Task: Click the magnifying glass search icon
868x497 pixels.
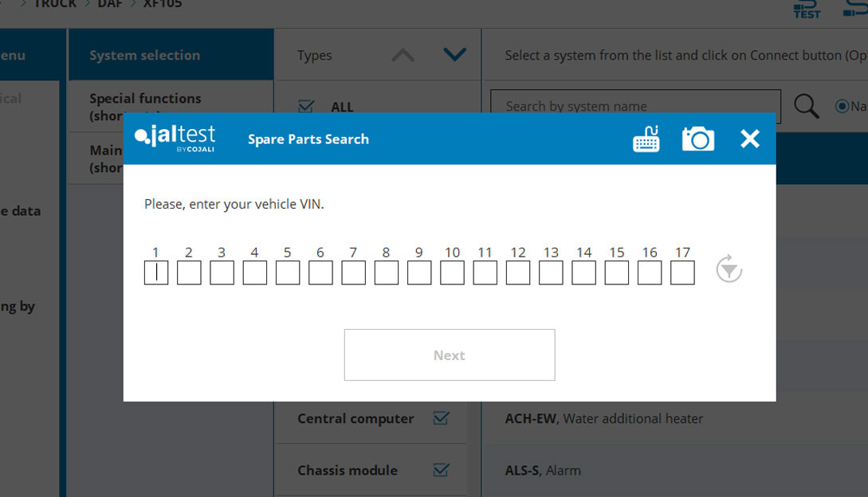Action: pos(806,106)
